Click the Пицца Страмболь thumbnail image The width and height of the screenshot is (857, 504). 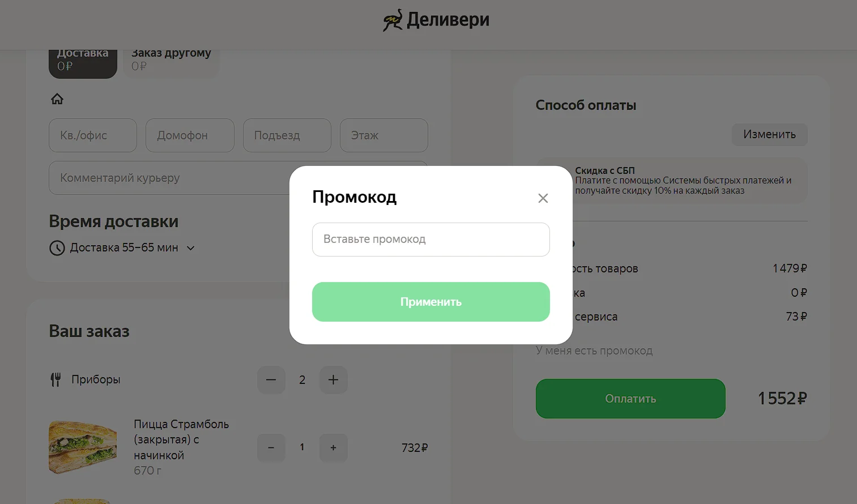pos(83,447)
